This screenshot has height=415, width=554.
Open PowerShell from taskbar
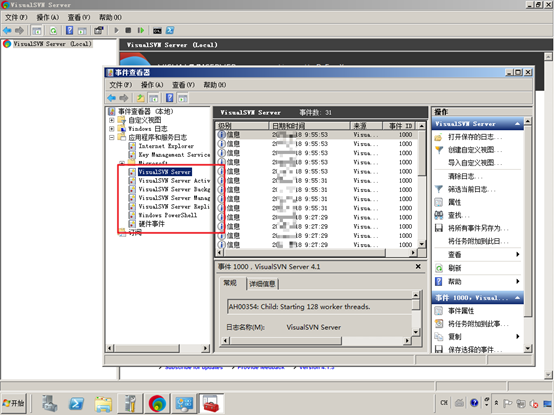coord(76,403)
